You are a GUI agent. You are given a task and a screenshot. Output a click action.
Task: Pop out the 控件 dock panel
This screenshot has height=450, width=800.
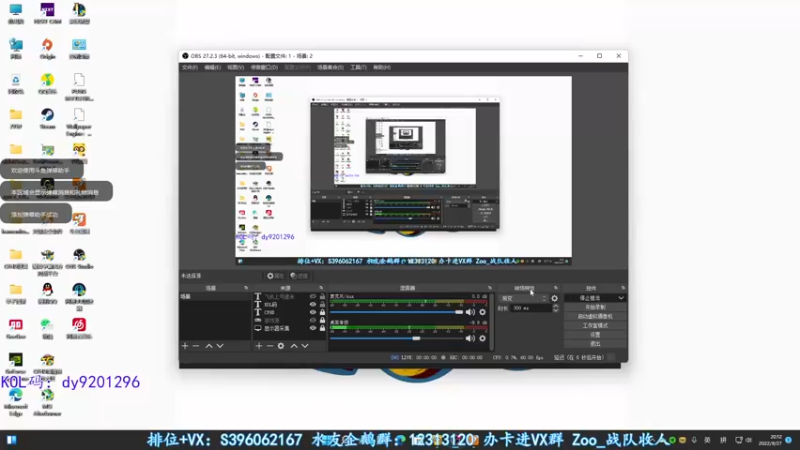pos(623,288)
